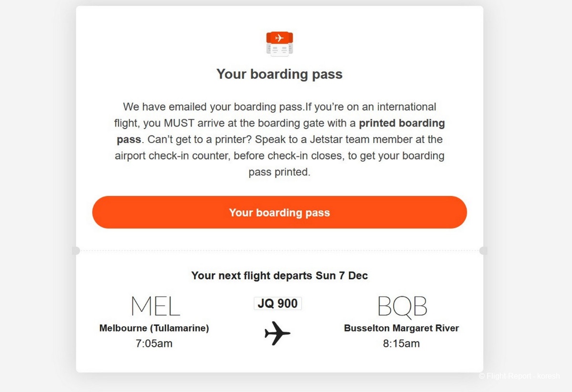Screen dimensions: 572x392
Task: Click the left ticket notch circle
Action: [x=76, y=251]
